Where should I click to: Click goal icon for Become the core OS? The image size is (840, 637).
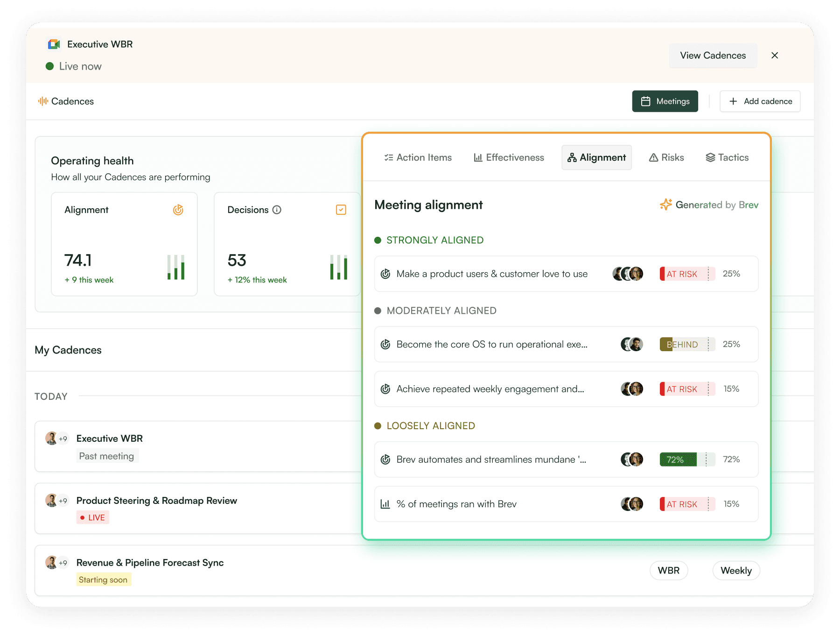tap(385, 345)
